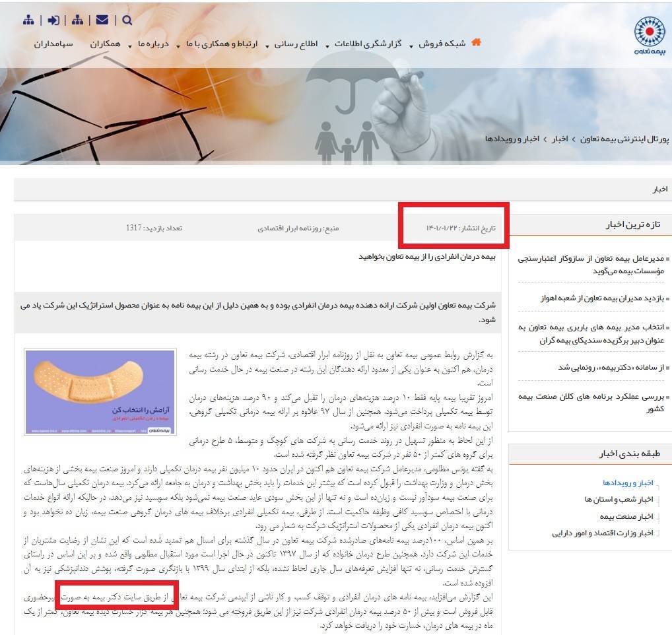Open the سامانه «دکتر بیمه» رونمایی شد news
672x635 pixels.
(611, 367)
